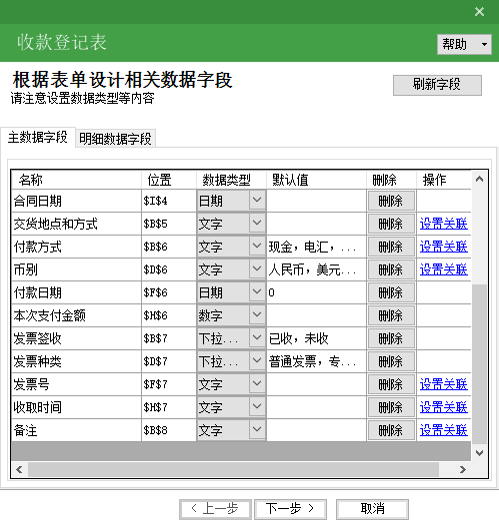Click the vertical scrollbar thumb in the table
Image resolution: width=499 pixels, height=529 pixels.
pos(479,364)
